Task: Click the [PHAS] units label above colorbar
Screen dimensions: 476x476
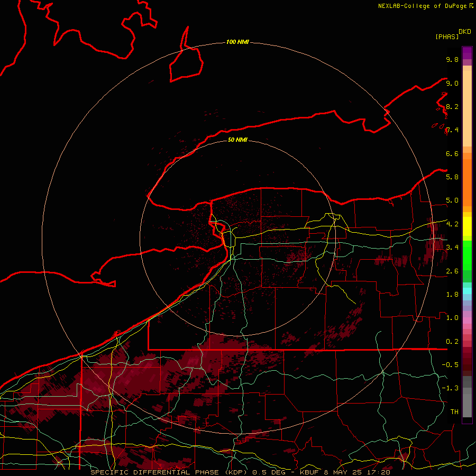Action: click(x=447, y=36)
